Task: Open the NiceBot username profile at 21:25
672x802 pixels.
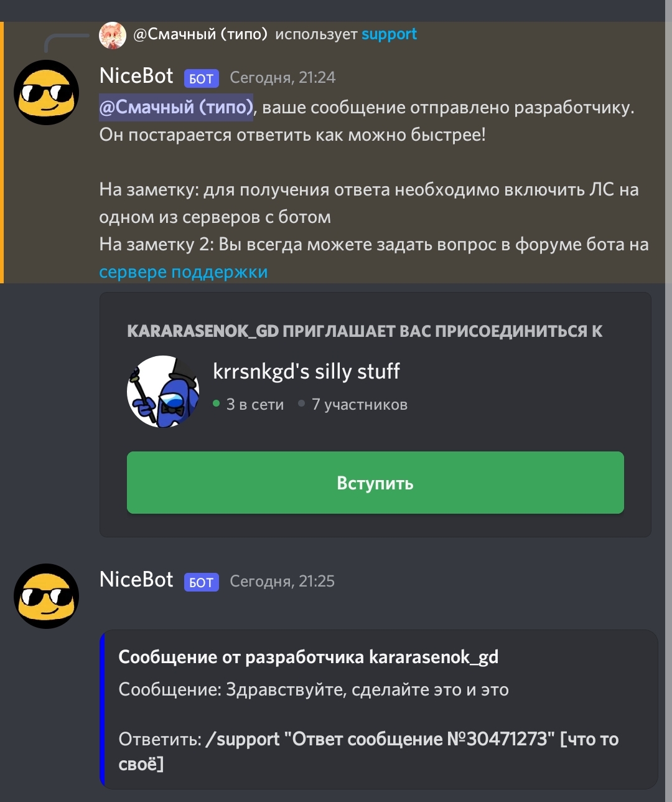Action: pos(136,580)
